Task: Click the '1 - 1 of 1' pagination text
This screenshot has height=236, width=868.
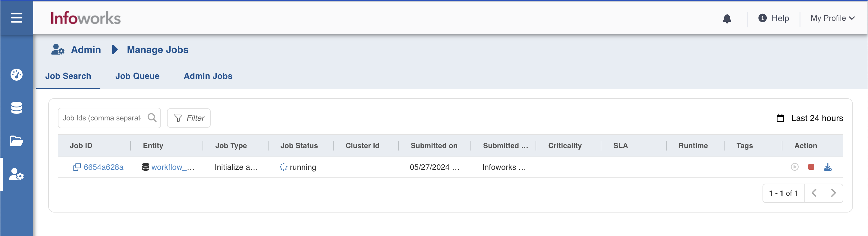Action: (x=783, y=193)
